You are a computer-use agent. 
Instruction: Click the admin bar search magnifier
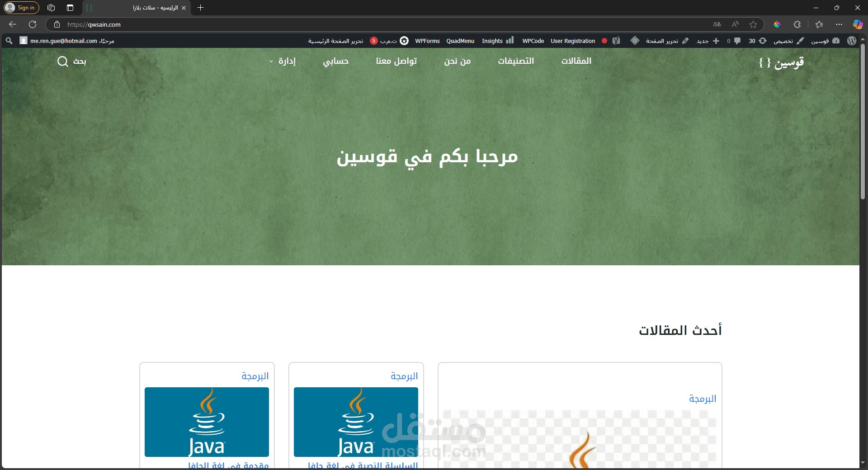pos(9,41)
